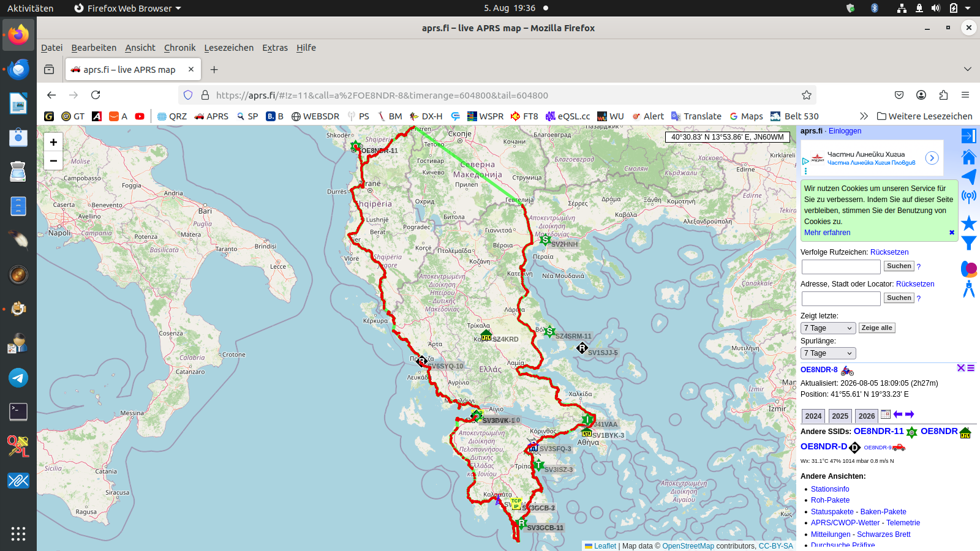Open the Bearbeiten menu
980x551 pixels.
pyautogui.click(x=94, y=48)
